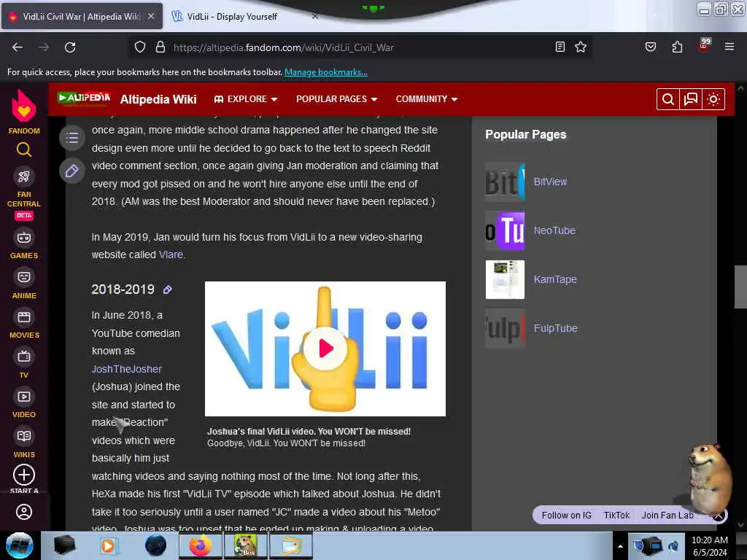Click the Fandom heart-flame logo
747x560 pixels.
[x=24, y=106]
